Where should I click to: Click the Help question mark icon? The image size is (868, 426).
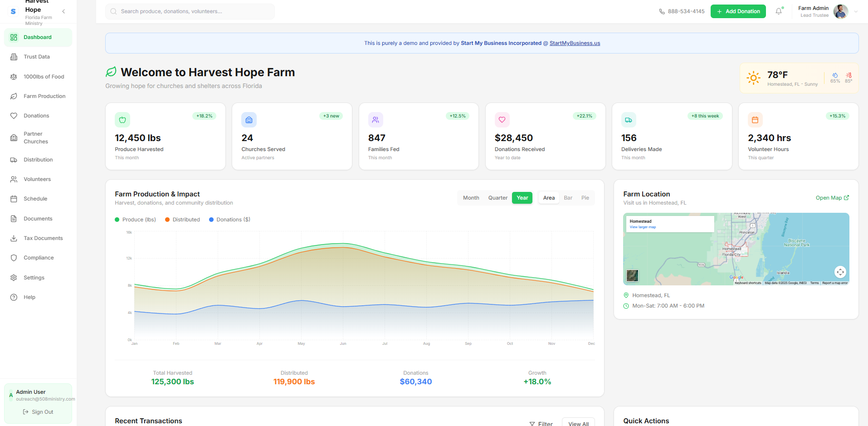tap(14, 297)
